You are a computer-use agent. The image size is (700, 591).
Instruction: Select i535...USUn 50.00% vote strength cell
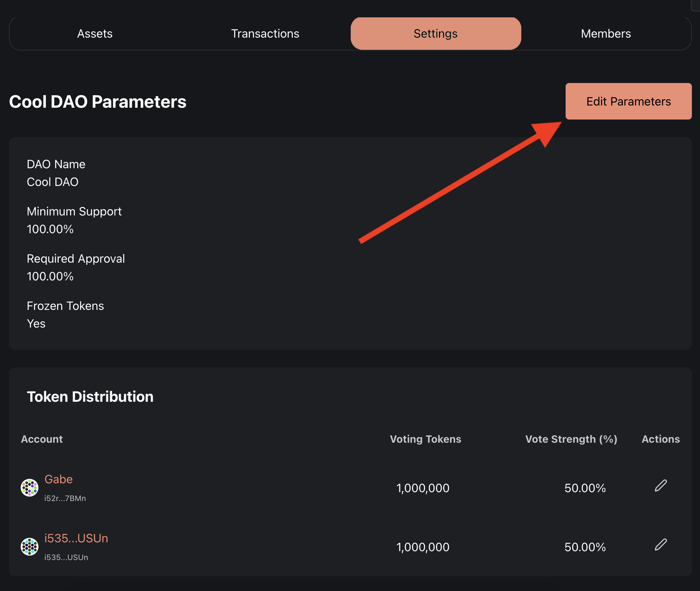coord(585,547)
